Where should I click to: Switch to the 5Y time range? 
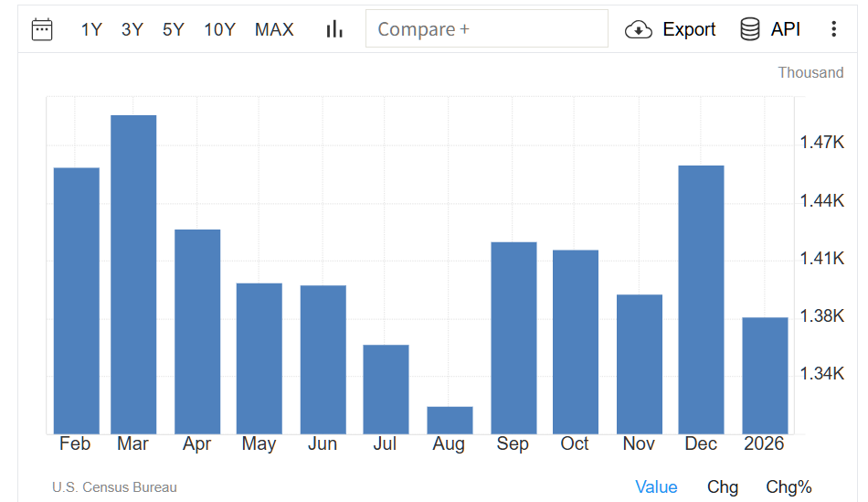174,29
